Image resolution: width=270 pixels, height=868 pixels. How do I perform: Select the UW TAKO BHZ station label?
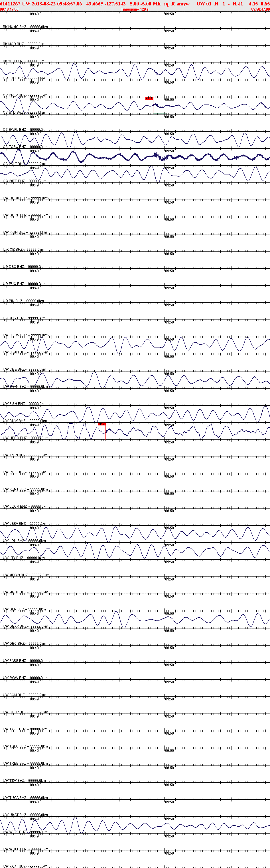(25, 730)
